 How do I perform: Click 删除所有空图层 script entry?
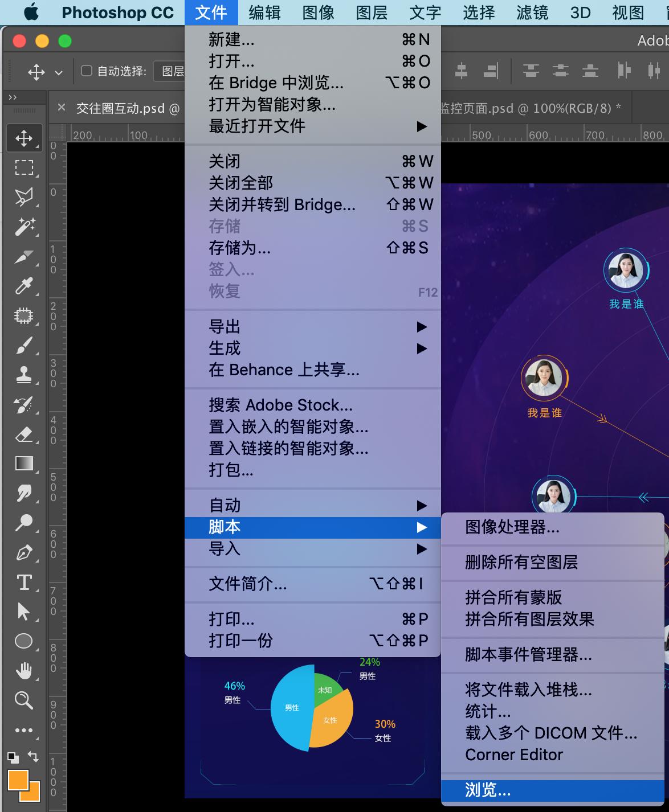click(521, 563)
